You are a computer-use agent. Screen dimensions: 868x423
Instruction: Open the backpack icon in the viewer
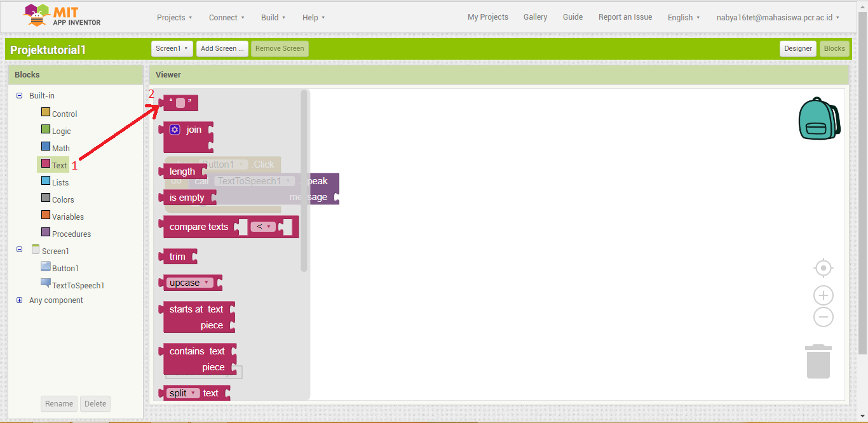coord(819,119)
